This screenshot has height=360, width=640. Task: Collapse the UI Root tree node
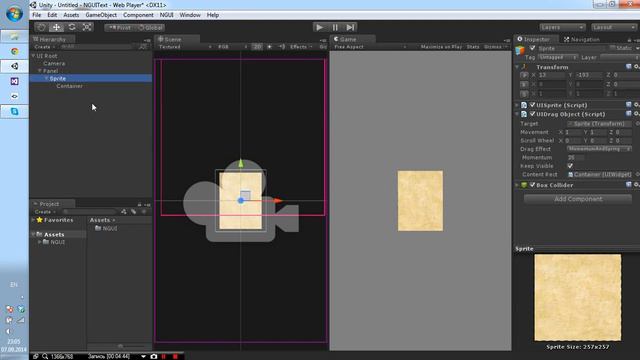33,56
